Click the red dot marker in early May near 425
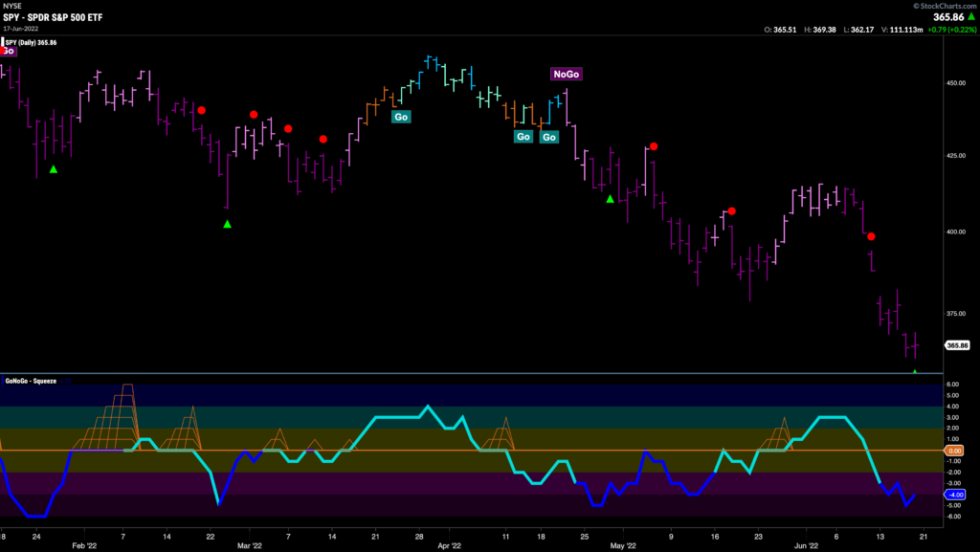980x552 pixels. 654,146
